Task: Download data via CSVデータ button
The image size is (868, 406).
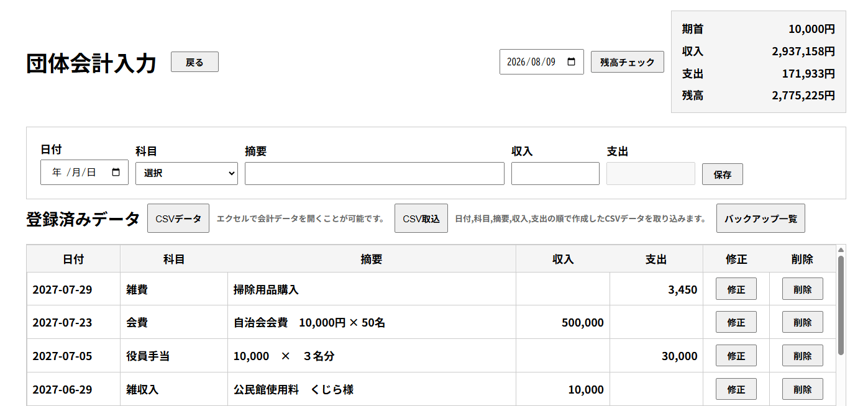Action: click(x=178, y=219)
